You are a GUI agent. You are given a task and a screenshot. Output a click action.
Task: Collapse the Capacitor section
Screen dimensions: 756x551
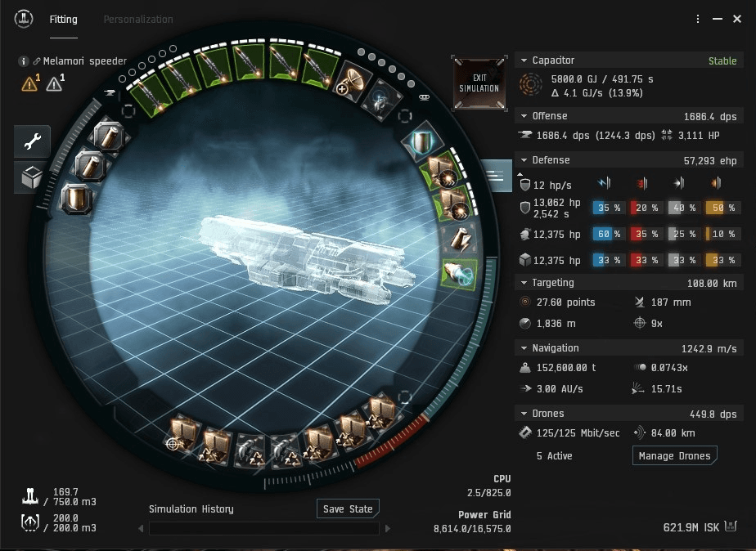tap(524, 60)
